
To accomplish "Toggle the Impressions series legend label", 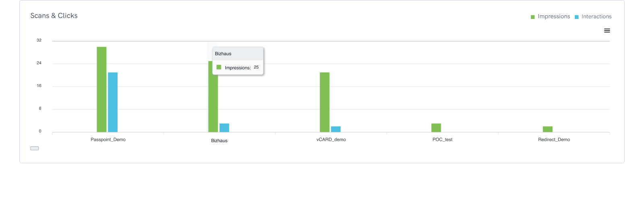I will [553, 16].
